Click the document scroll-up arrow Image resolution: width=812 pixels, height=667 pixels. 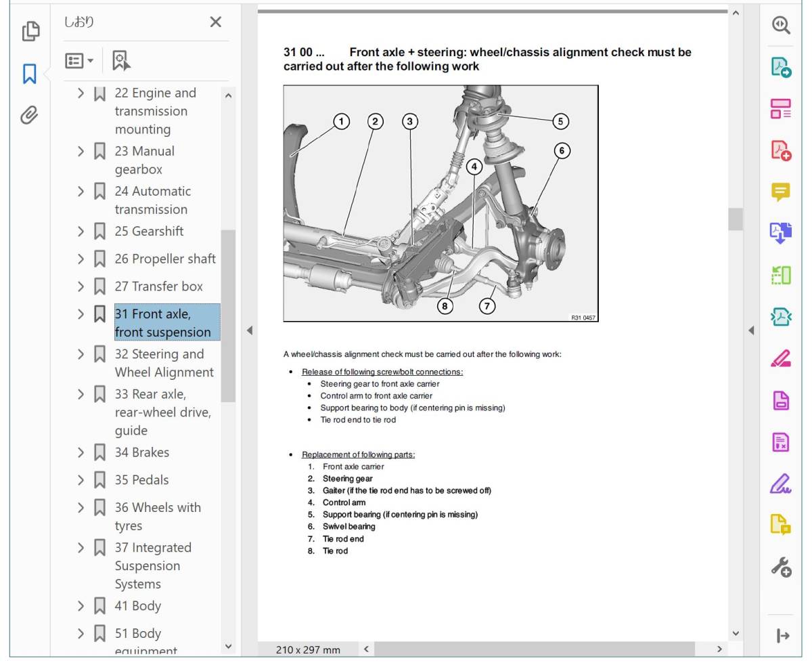(736, 13)
